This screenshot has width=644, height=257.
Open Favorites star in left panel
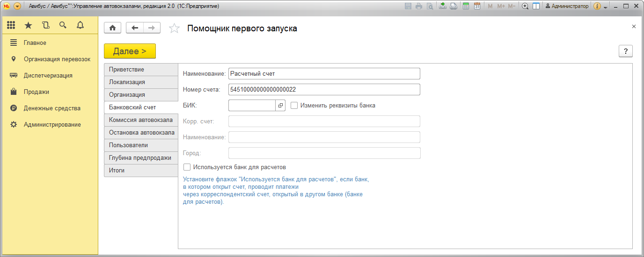(29, 25)
